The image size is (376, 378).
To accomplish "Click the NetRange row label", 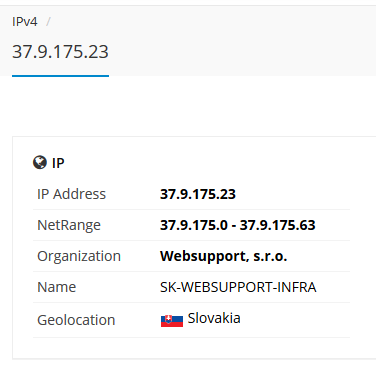I will [x=69, y=225].
